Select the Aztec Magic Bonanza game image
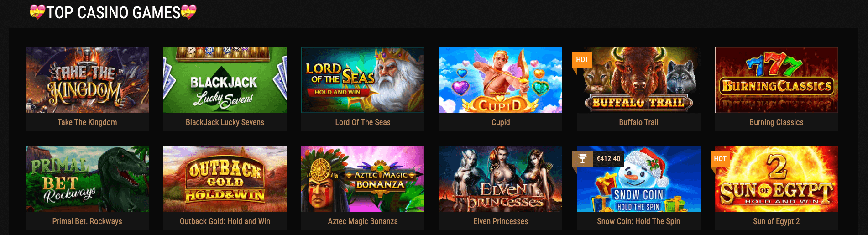868x235 pixels. click(363, 179)
